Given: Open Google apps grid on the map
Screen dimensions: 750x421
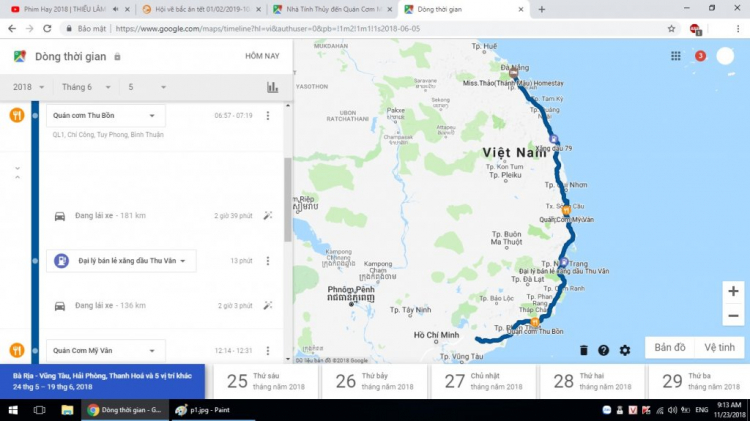Looking at the screenshot, I should 675,56.
